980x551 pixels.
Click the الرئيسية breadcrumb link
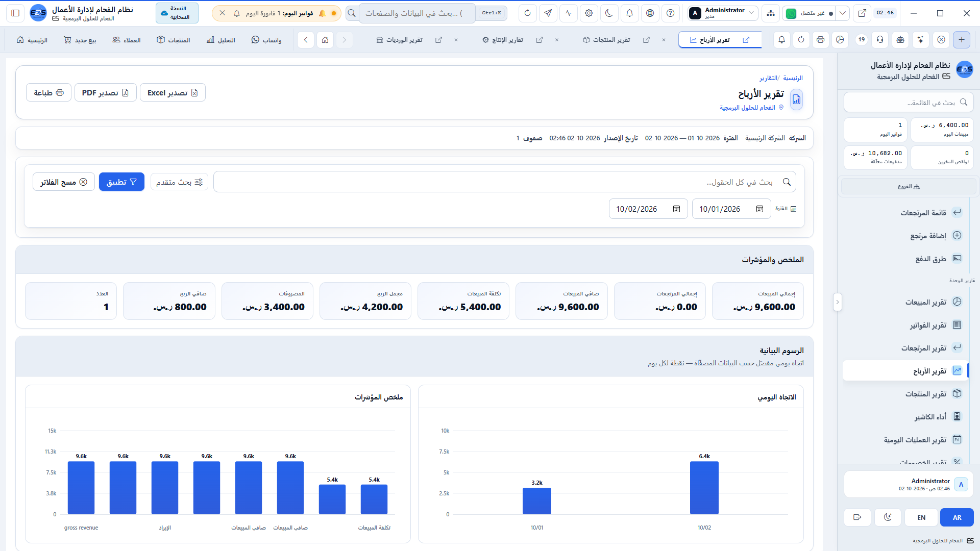click(793, 78)
